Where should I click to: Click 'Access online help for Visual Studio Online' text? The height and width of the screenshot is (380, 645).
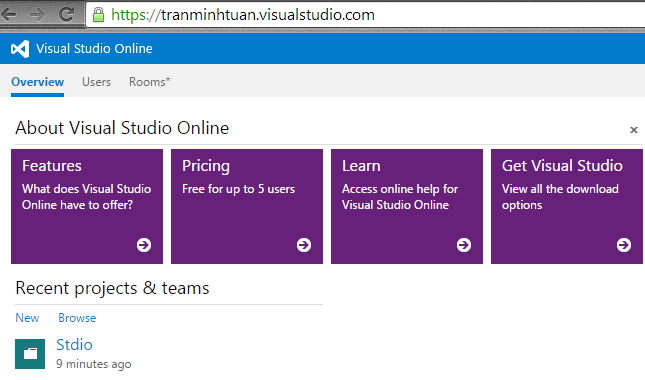(x=400, y=197)
